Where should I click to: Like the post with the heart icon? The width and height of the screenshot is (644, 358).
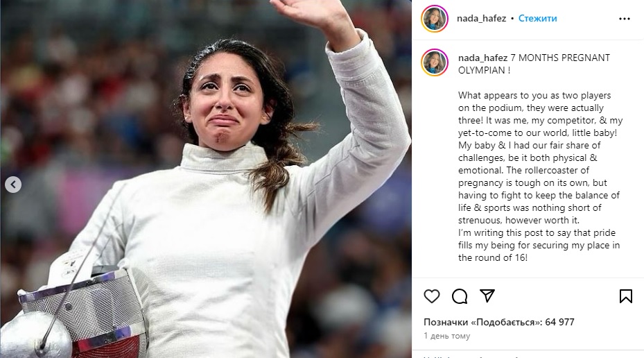(x=432, y=296)
